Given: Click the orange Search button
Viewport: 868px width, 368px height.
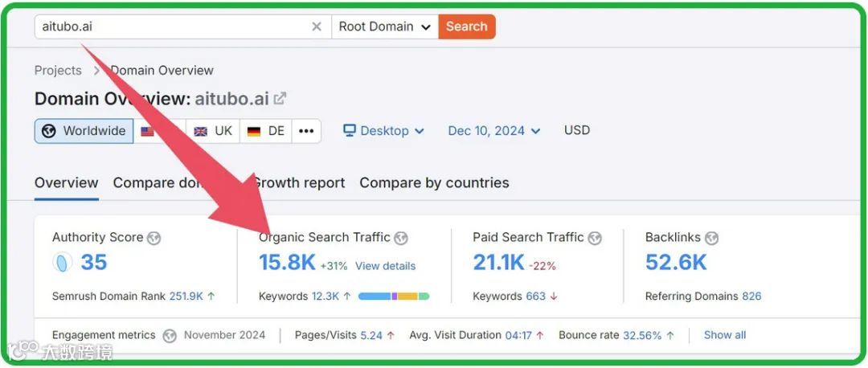Looking at the screenshot, I should [467, 27].
